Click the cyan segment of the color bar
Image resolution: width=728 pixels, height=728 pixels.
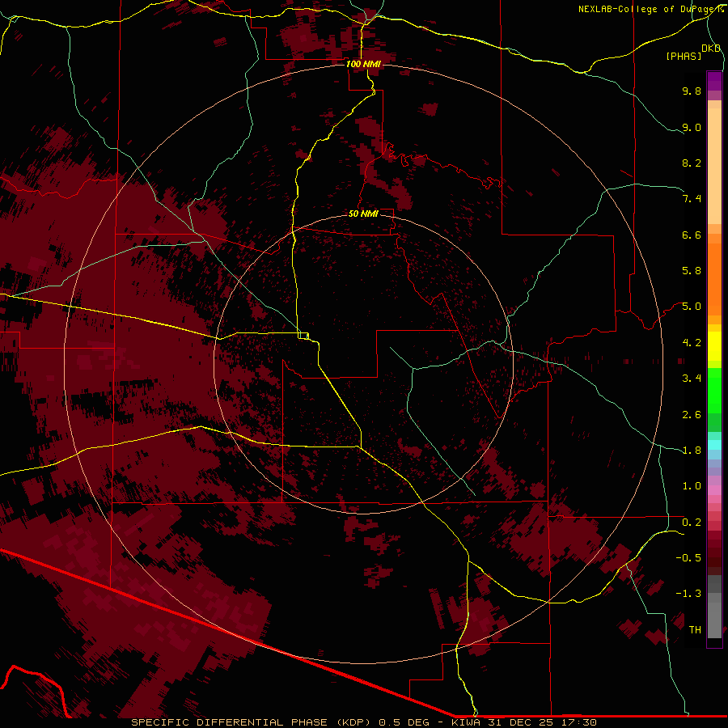[714, 445]
